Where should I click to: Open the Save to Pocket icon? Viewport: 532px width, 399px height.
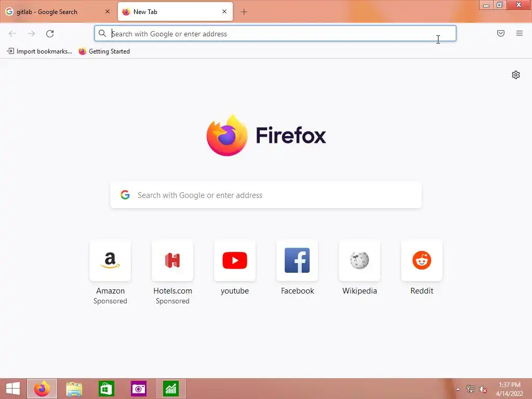pyautogui.click(x=500, y=33)
